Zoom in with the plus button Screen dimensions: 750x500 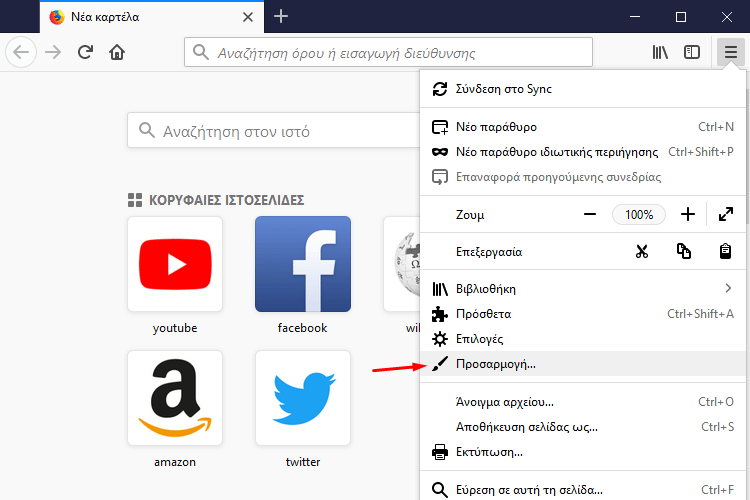[688, 214]
